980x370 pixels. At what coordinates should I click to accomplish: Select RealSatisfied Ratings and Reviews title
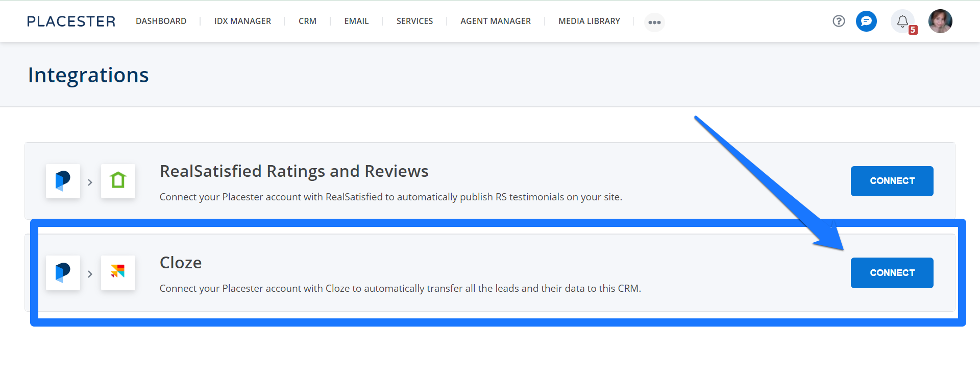point(294,171)
